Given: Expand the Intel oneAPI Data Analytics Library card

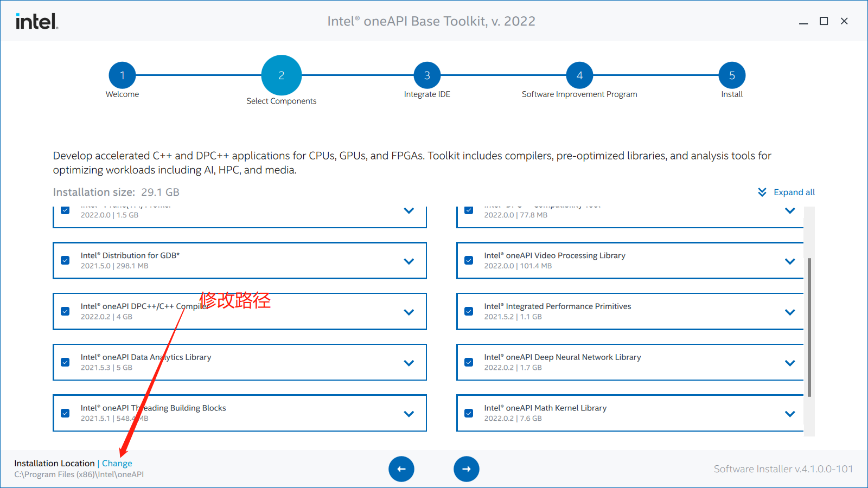Looking at the screenshot, I should coord(409,362).
